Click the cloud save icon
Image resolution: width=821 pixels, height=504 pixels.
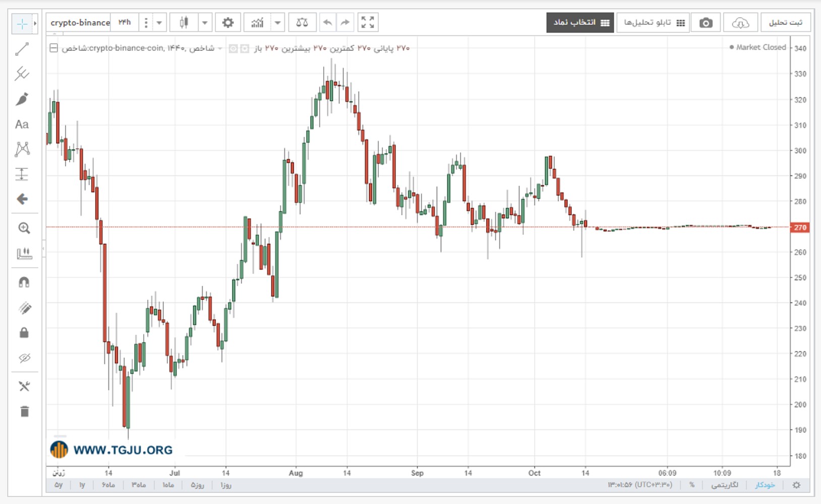pos(740,23)
